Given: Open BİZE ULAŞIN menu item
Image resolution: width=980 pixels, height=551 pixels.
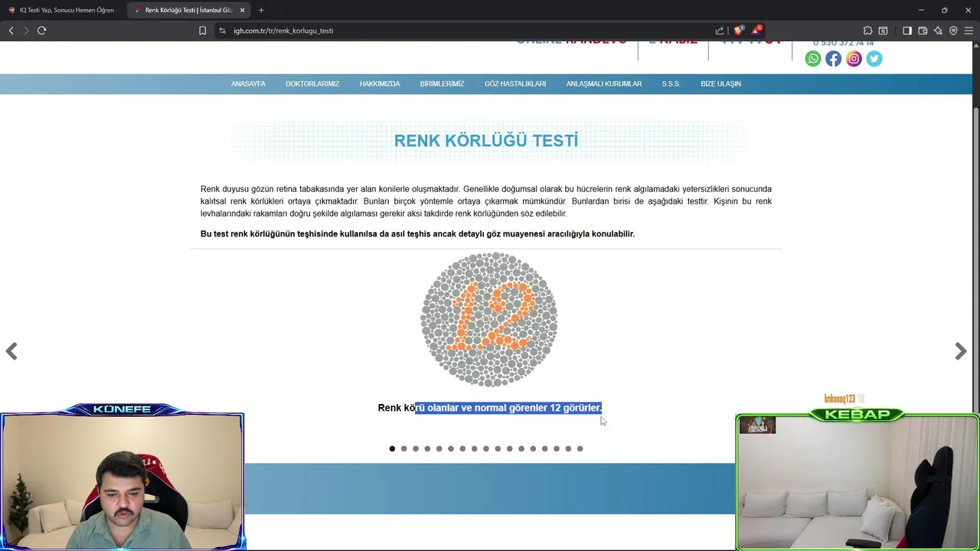Looking at the screenshot, I should click(x=720, y=84).
